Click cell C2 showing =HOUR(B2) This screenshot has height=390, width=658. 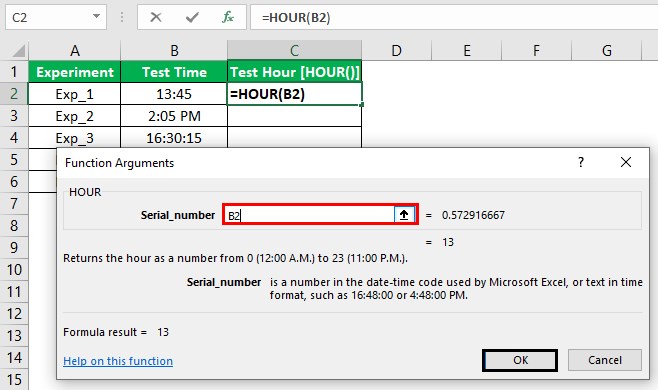[x=295, y=94]
